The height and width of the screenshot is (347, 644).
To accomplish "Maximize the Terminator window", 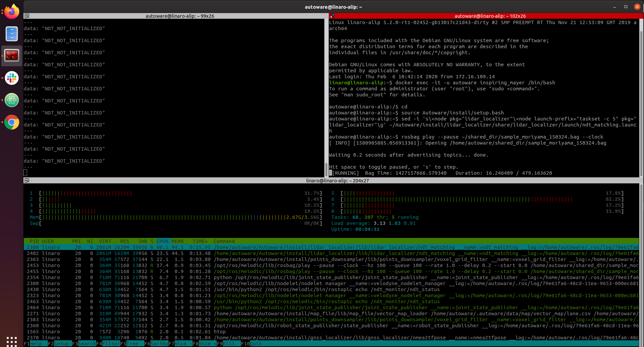I will coord(626,7).
